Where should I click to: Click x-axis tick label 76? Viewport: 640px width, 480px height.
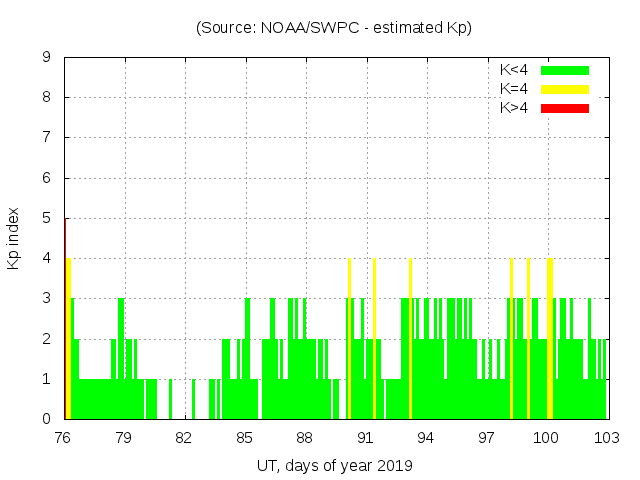(x=63, y=438)
